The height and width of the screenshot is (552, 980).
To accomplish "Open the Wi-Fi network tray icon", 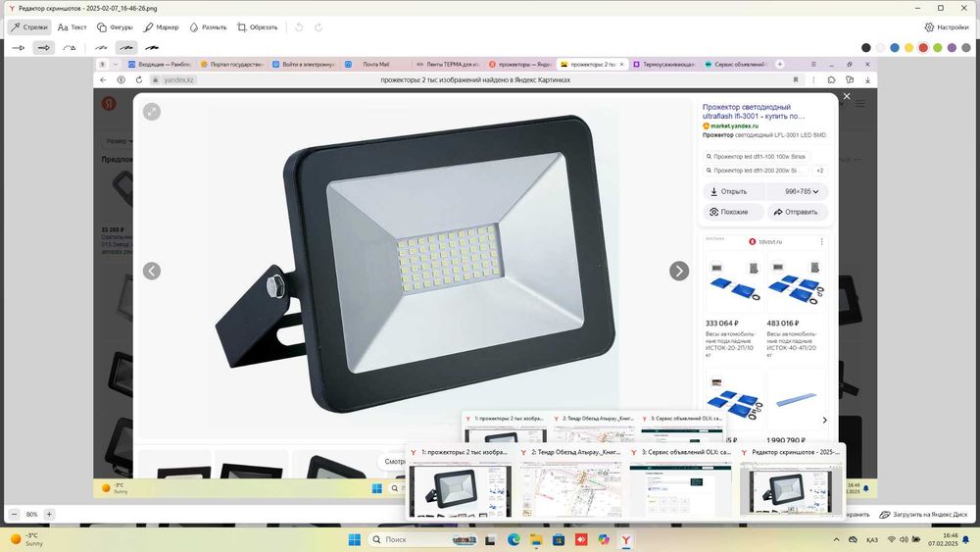I will [892, 539].
